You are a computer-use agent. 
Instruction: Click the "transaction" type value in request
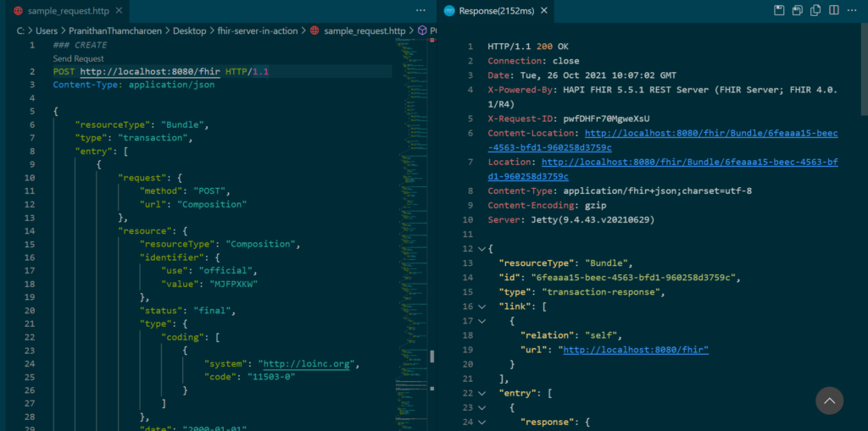[153, 138]
